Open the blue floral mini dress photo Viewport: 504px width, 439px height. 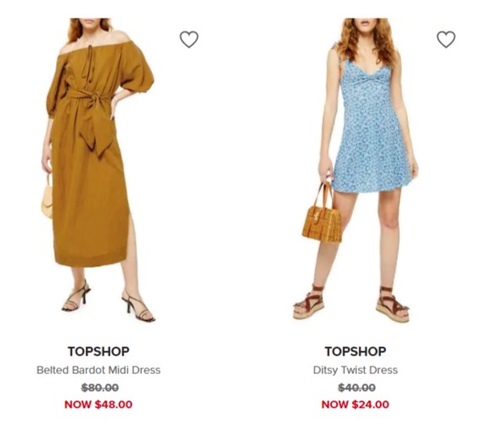[356, 169]
